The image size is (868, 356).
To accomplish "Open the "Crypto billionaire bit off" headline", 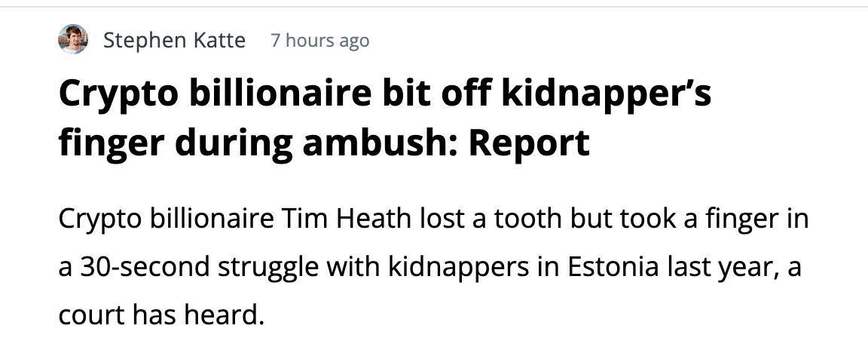I will 385,118.
